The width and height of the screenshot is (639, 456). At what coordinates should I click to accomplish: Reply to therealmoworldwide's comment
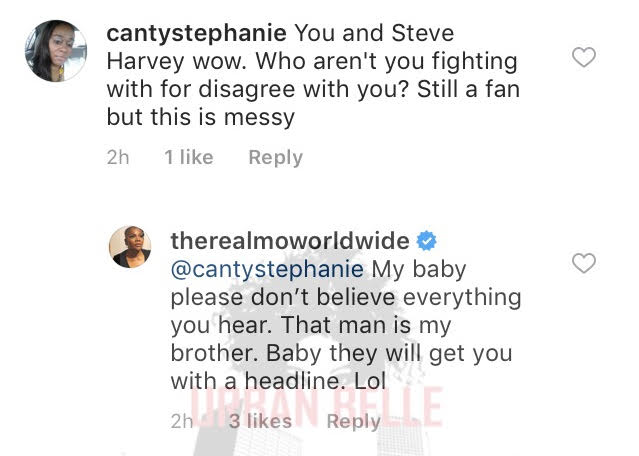pos(353,421)
